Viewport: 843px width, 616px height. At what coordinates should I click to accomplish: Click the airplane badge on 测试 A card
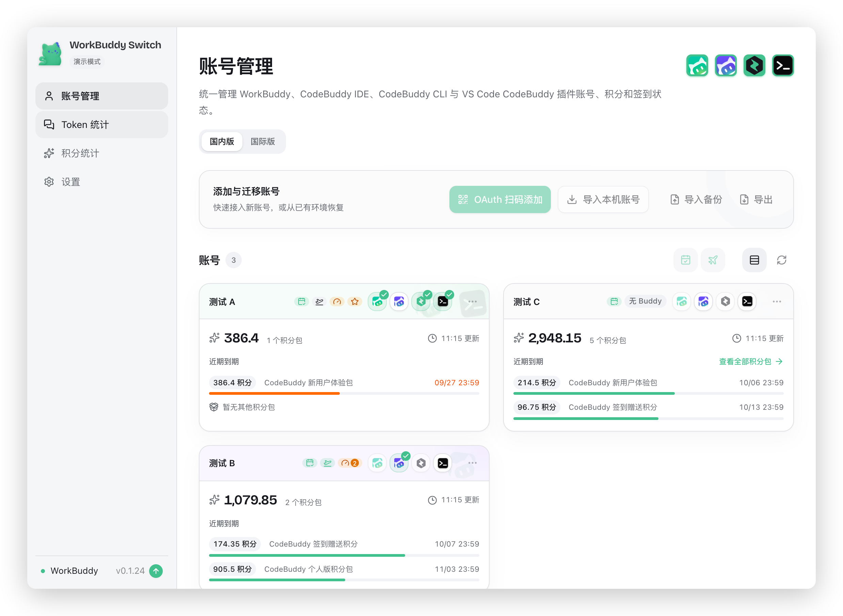[319, 301]
